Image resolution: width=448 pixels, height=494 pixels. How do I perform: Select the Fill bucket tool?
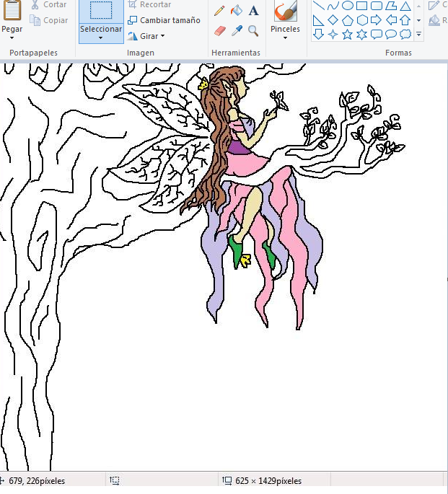pos(237,11)
